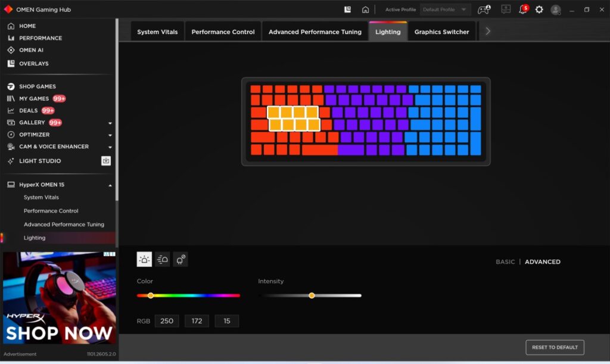Click the overlay icon in title bar
The height and width of the screenshot is (364, 610).
(348, 10)
